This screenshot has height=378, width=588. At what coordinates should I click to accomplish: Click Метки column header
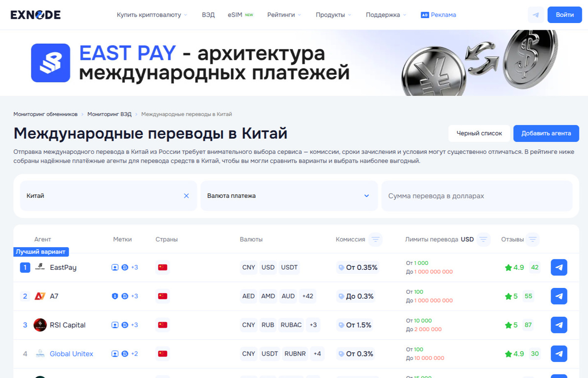(122, 239)
